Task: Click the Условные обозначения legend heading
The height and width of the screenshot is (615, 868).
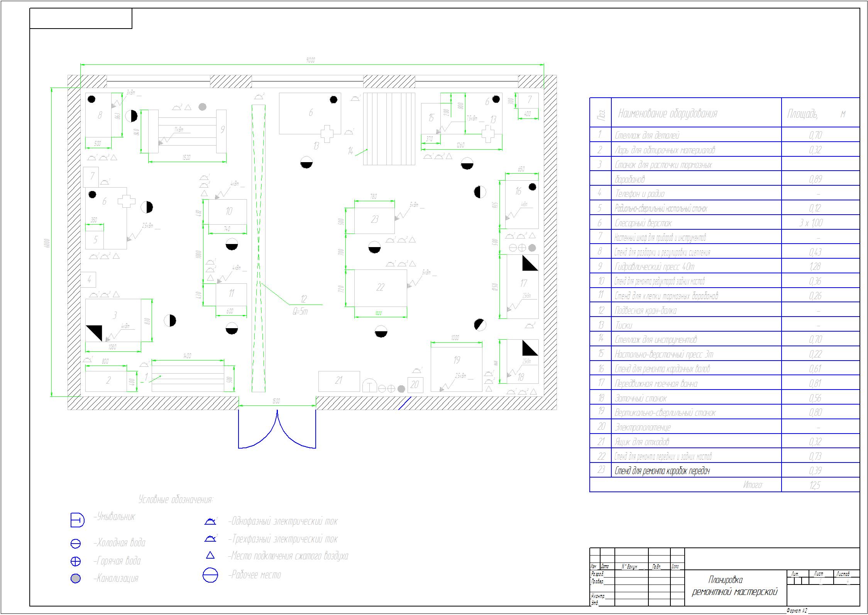Action: 176,500
